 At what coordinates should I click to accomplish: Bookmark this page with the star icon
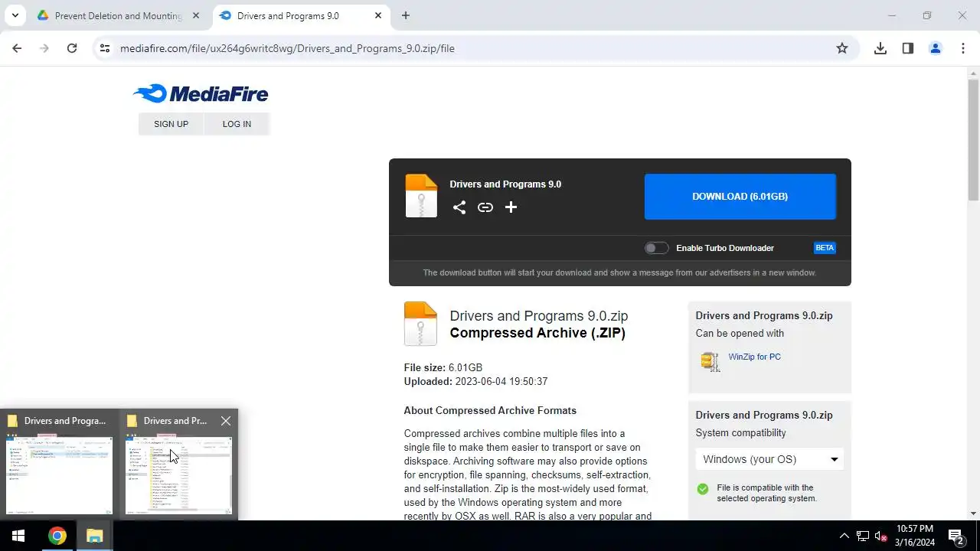842,48
